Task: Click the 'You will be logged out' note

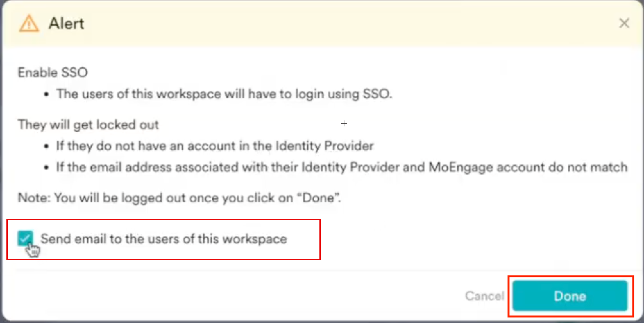Action: coord(179,198)
